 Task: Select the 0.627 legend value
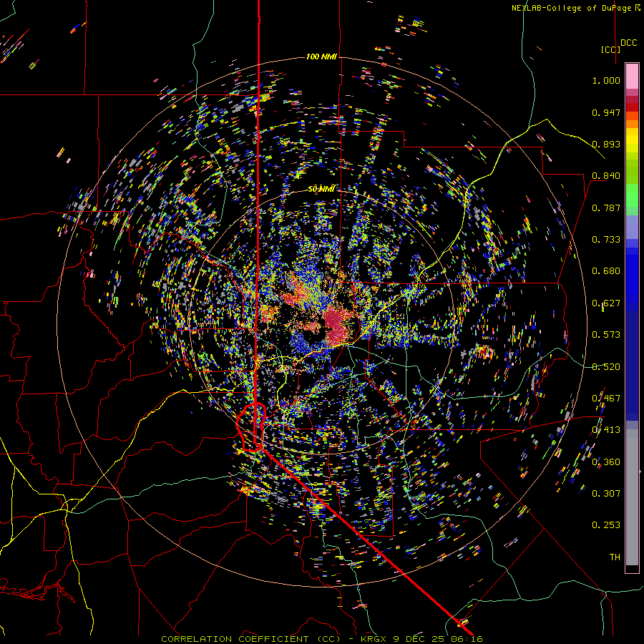606,303
